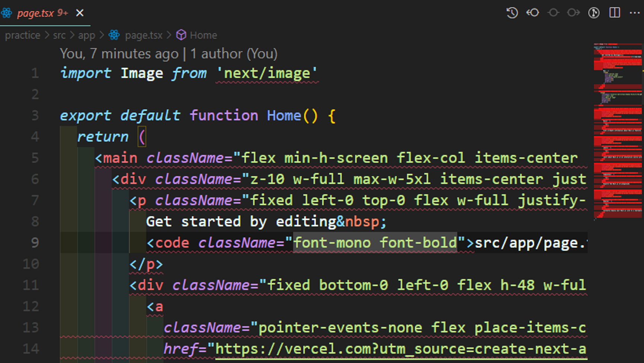
Task: Click the React icon on the page.tsx tab
Action: coord(6,12)
